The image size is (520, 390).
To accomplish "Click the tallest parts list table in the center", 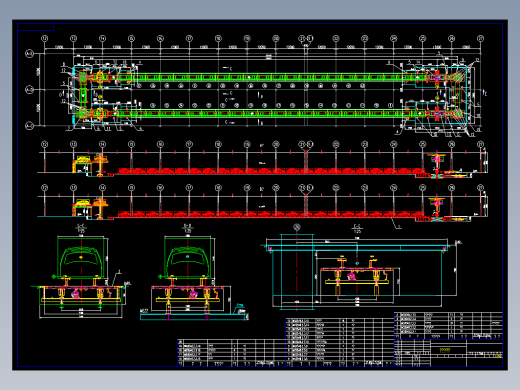I will point(340,342).
